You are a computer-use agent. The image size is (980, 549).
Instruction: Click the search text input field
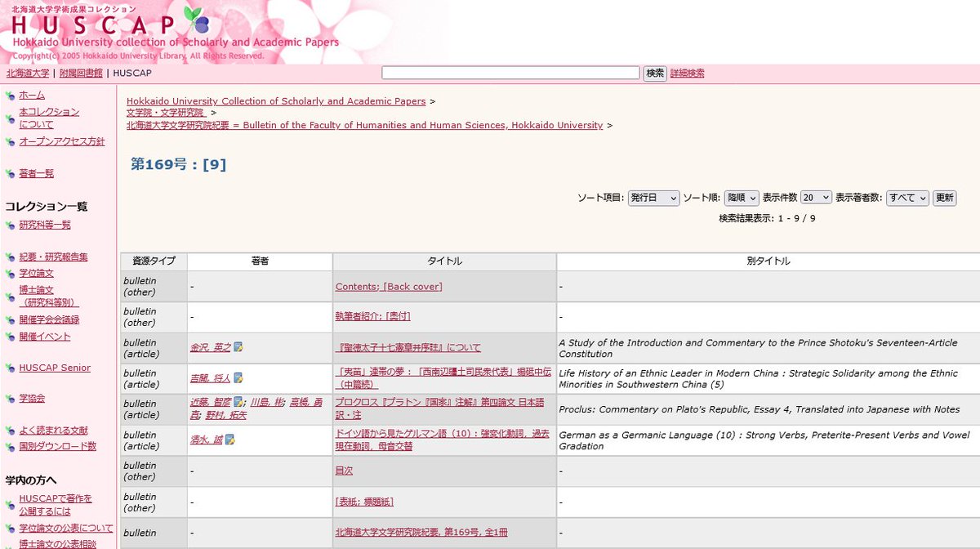510,73
